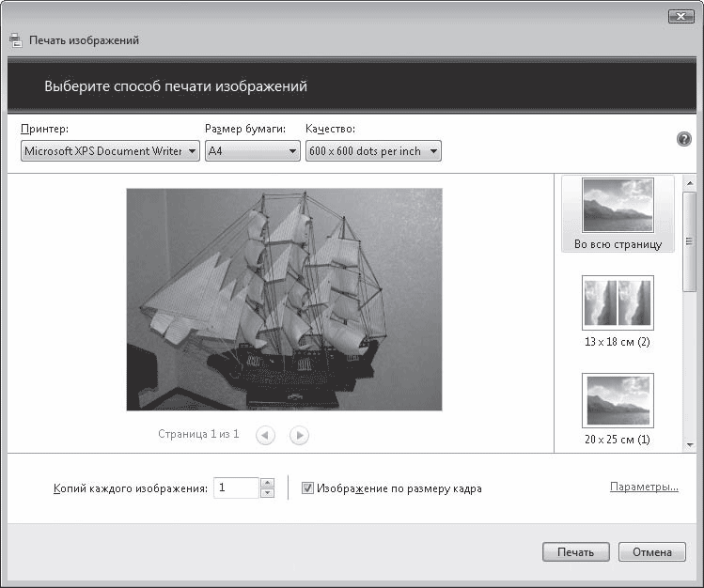Expand the Размер бумаги A4 dropdown
Image resolution: width=704 pixels, height=588 pixels.
coord(252,151)
